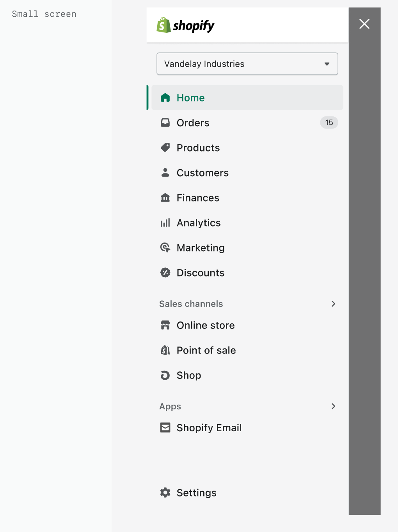Click the Finances bank icon
This screenshot has width=398, height=532.
(x=165, y=198)
